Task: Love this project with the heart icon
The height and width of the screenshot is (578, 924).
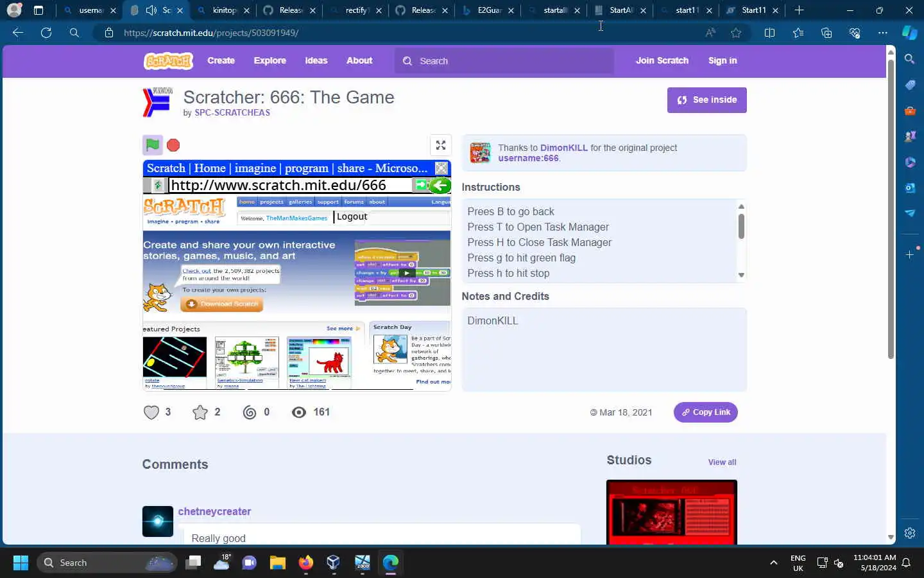Action: coord(151,412)
